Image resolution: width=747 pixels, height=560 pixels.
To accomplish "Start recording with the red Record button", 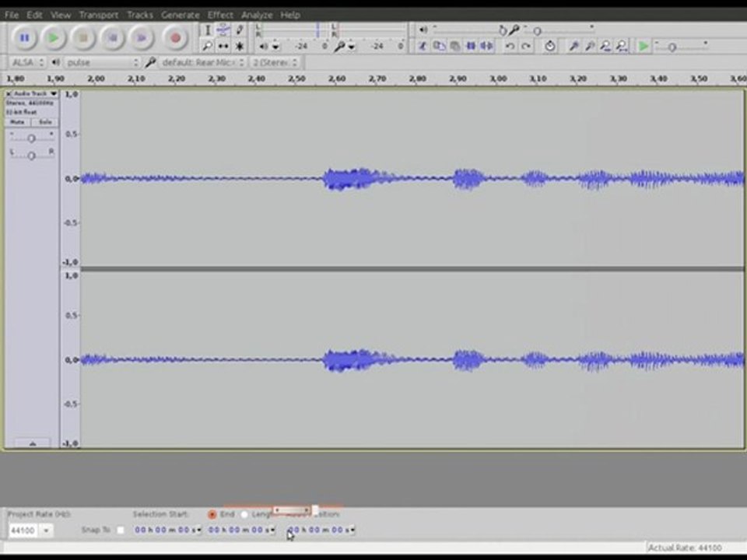I will coord(175,37).
